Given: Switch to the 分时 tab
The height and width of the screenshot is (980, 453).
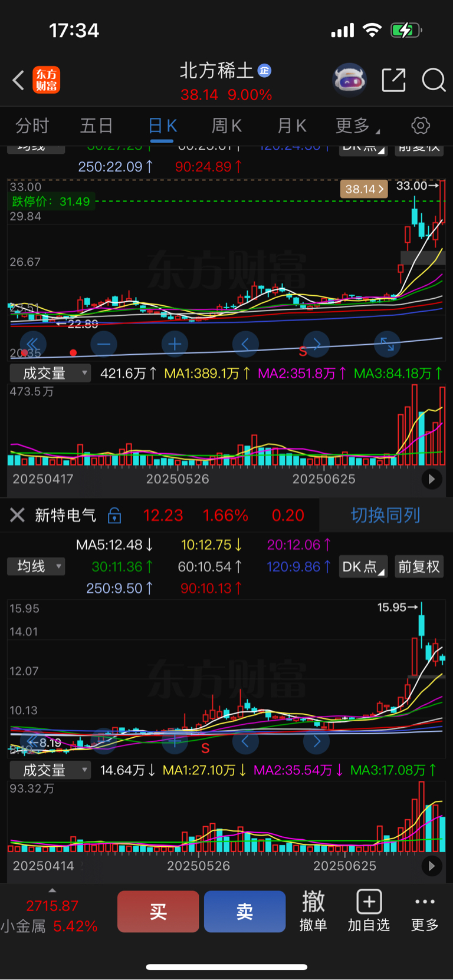Looking at the screenshot, I should (32, 126).
